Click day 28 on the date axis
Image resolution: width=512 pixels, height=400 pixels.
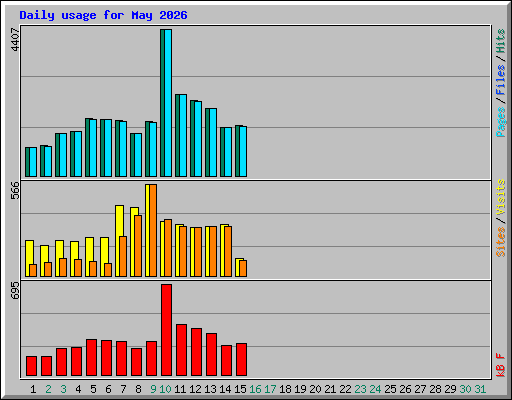[435, 389]
